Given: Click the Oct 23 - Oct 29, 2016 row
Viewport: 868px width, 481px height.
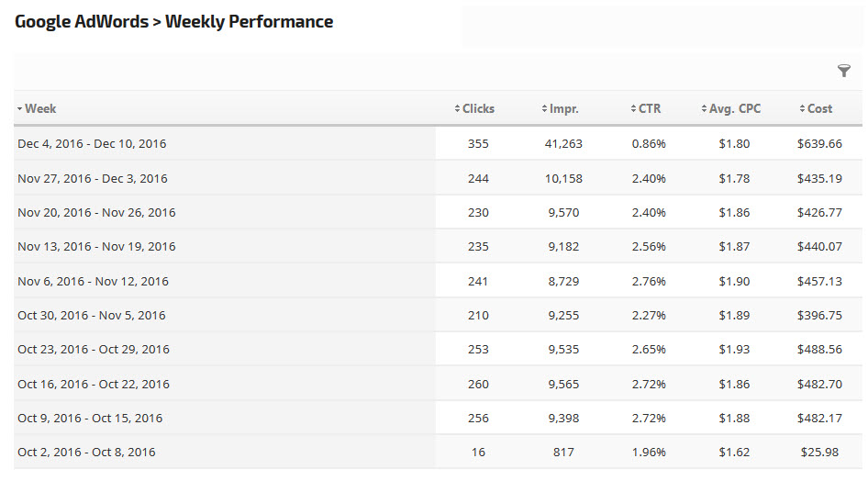Looking at the screenshot, I should click(94, 349).
